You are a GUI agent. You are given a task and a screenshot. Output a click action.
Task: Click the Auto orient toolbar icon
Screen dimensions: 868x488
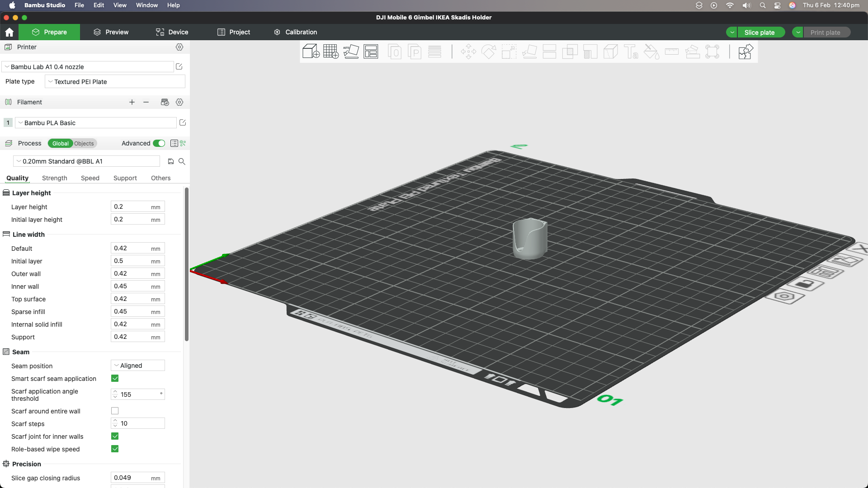[x=351, y=52]
